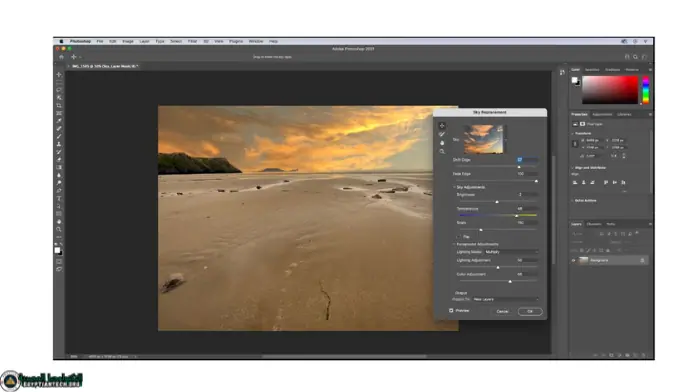
Task: Select the Sky Move tool in dialog
Action: (x=442, y=126)
